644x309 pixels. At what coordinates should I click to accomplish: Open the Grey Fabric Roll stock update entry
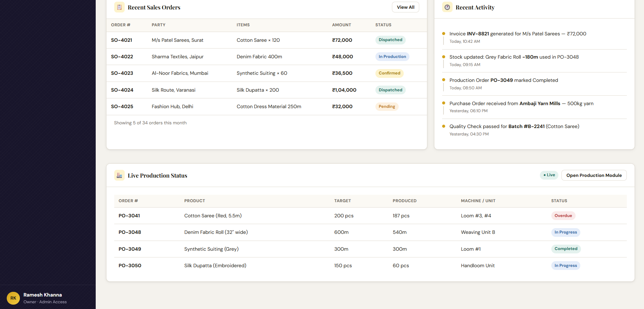pos(534,61)
